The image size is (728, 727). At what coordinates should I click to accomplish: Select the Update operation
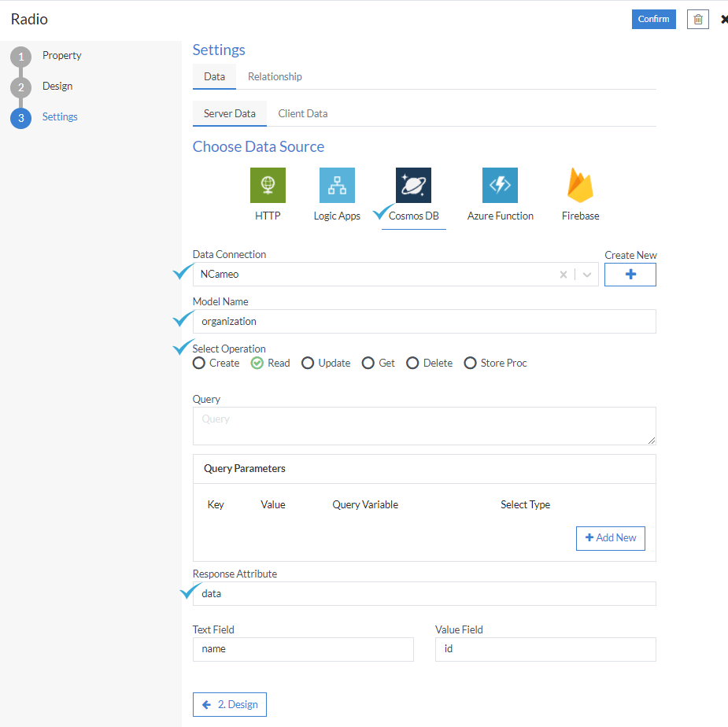coord(307,363)
